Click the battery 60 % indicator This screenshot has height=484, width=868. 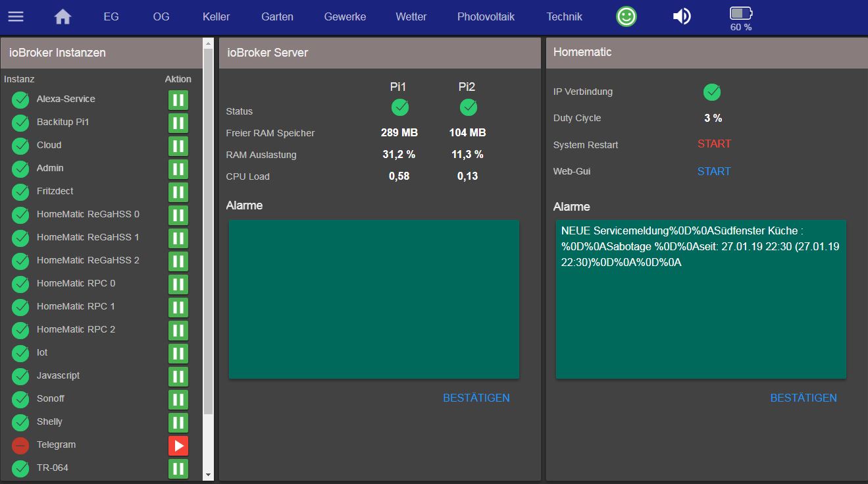pyautogui.click(x=741, y=19)
